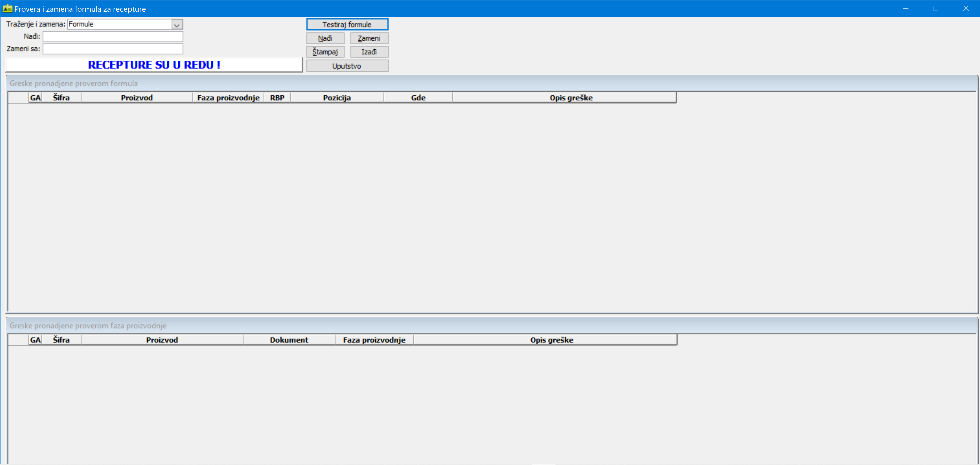Click Faza proizvodnje header in production phase errors grid
980x465 pixels.
[374, 340]
